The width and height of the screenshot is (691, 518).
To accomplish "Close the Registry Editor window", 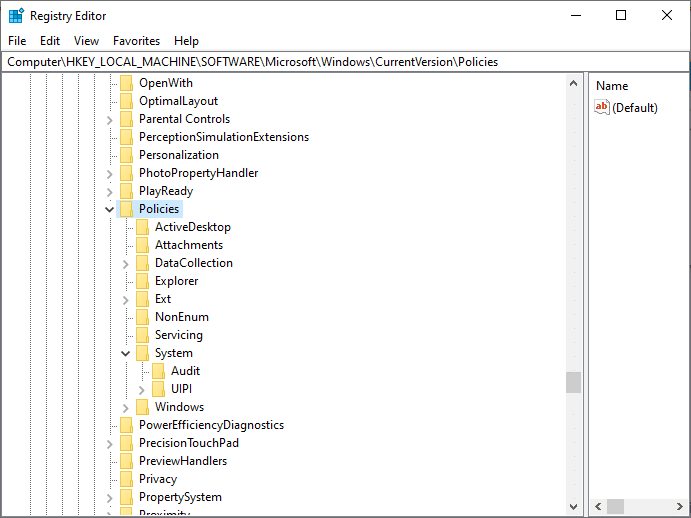I will pyautogui.click(x=667, y=15).
